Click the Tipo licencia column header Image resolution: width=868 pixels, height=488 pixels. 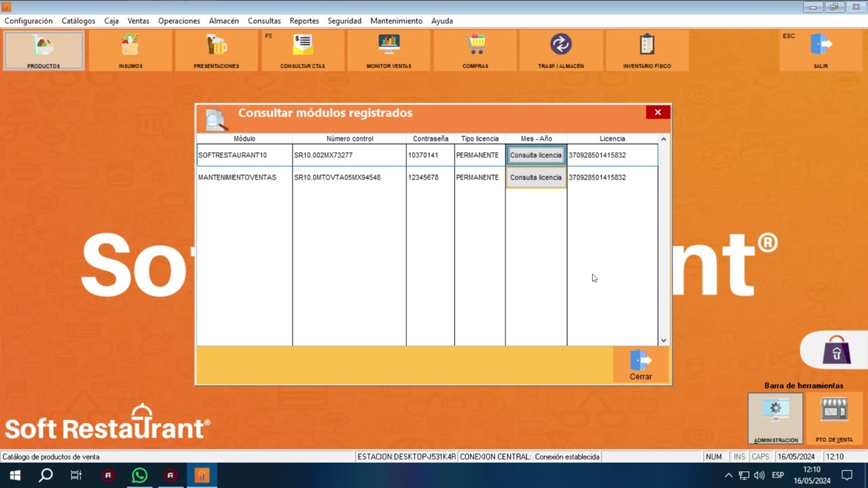(480, 139)
